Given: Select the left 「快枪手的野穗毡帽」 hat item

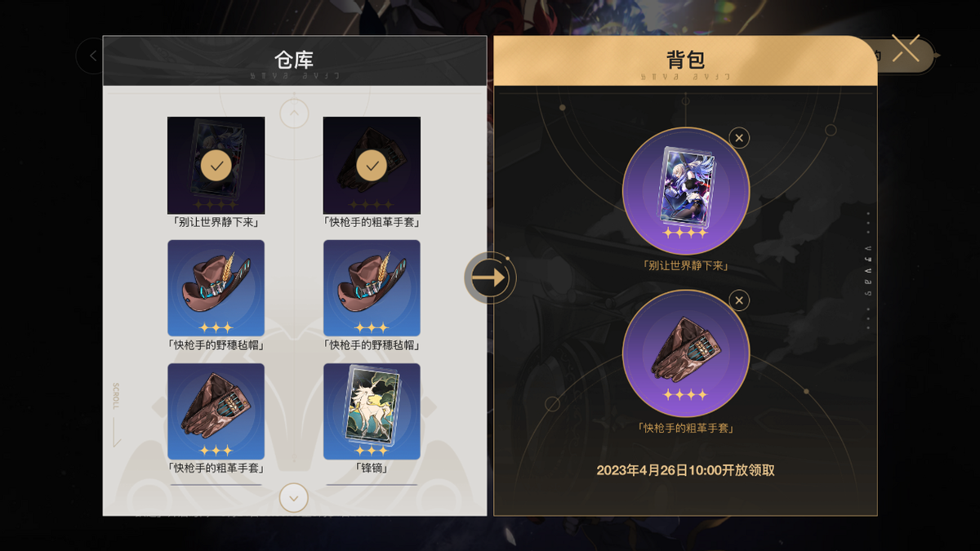Looking at the screenshot, I should coord(216,288).
